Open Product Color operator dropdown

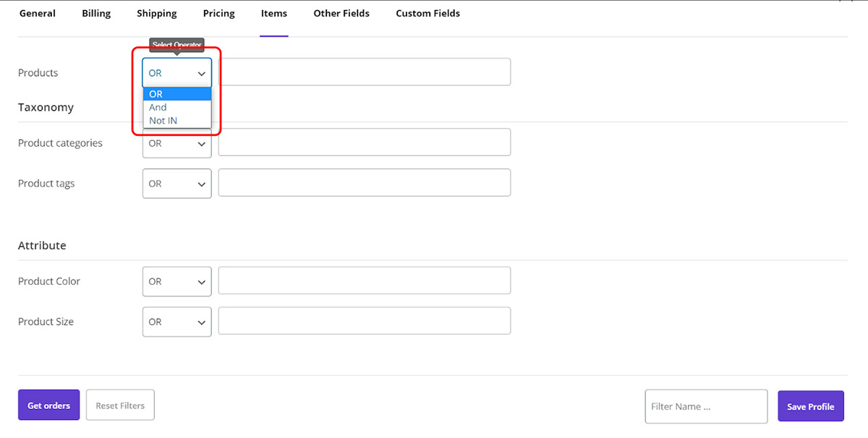177,281
